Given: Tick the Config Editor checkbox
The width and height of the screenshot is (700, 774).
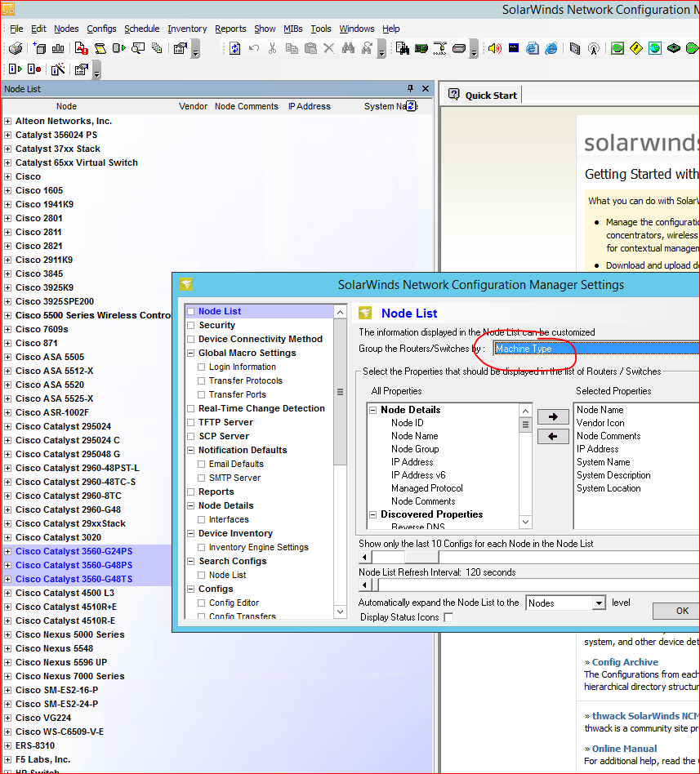Looking at the screenshot, I should 202,603.
